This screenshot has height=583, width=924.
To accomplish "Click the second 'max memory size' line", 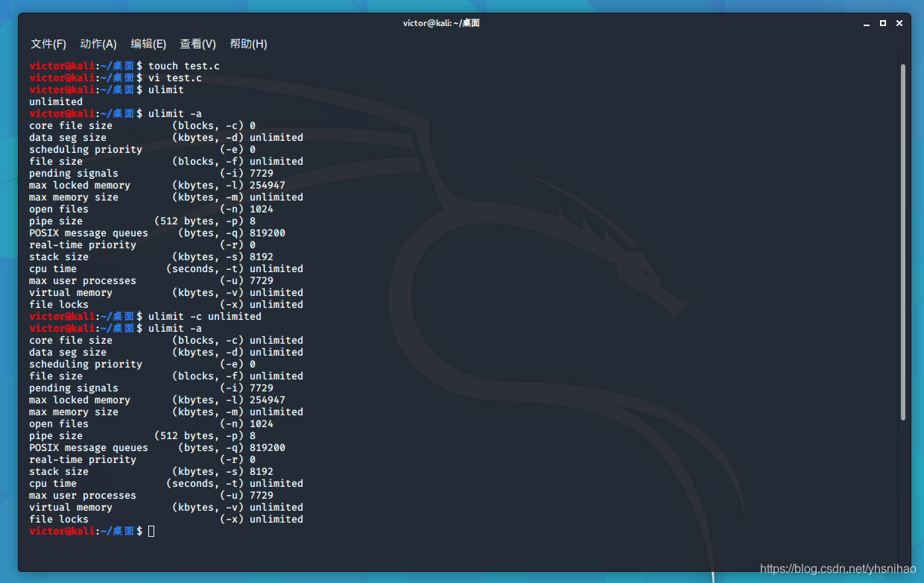I will click(166, 412).
